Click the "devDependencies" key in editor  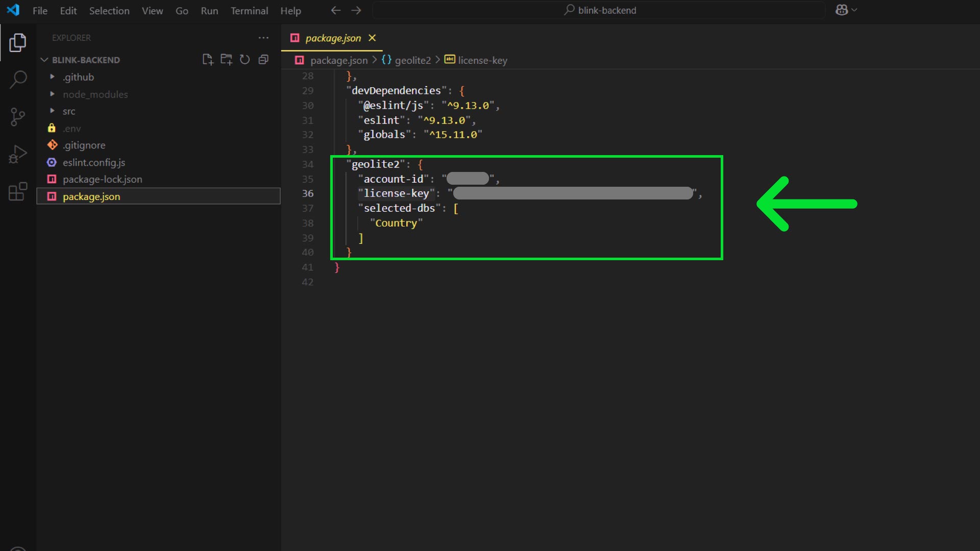tap(396, 91)
